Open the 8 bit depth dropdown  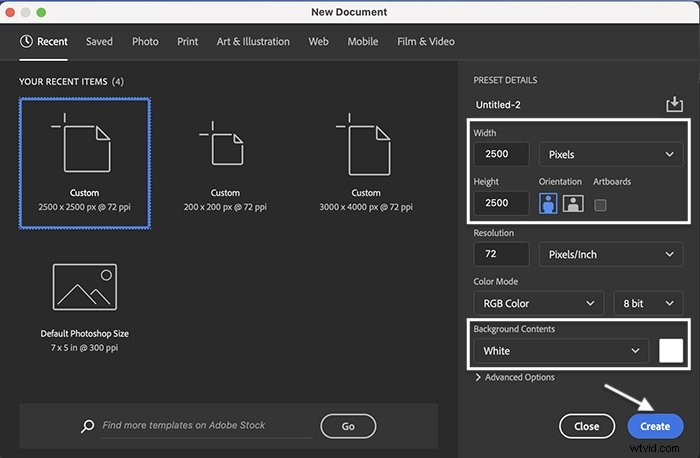[647, 303]
